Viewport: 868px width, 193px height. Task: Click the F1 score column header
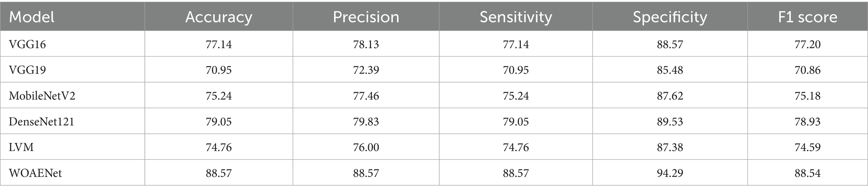[808, 17]
